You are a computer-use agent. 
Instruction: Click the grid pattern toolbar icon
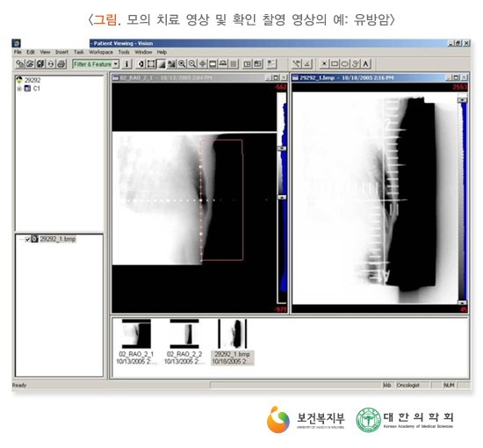click(234, 64)
